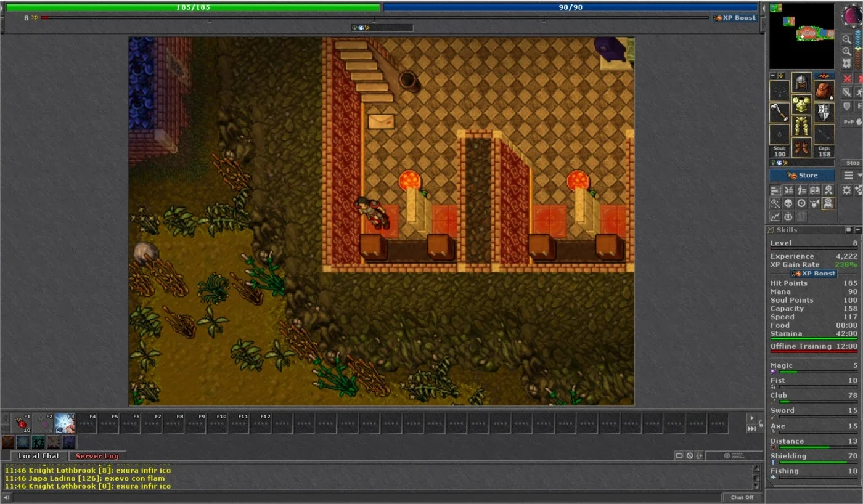The image size is (863, 504).
Task: Select the helmet equipment slot
Action: tap(801, 82)
